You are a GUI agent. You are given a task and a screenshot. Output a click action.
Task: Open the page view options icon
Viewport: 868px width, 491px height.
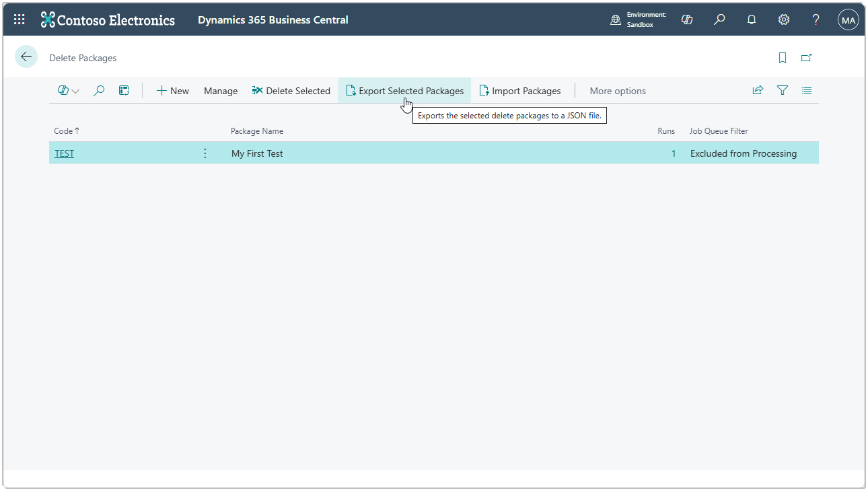(x=806, y=90)
